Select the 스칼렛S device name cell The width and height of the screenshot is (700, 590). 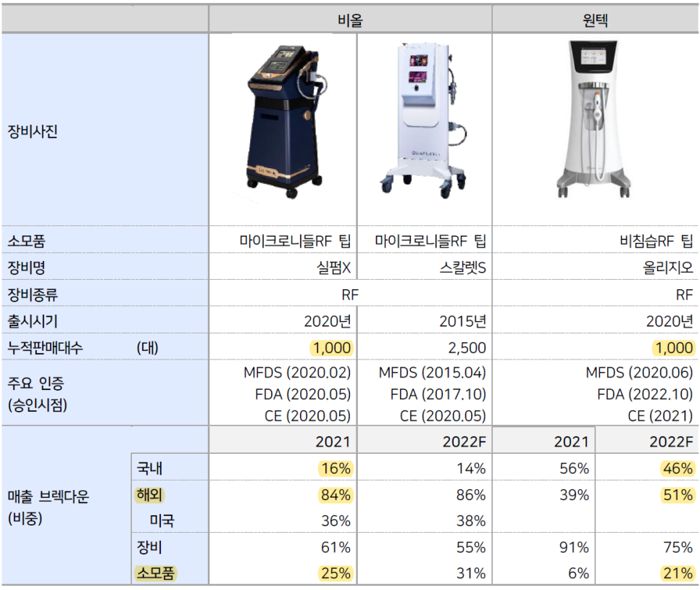[462, 267]
